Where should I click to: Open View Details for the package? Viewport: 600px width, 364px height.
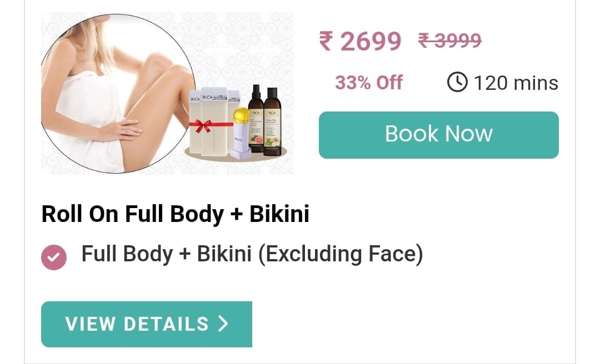[x=147, y=324]
